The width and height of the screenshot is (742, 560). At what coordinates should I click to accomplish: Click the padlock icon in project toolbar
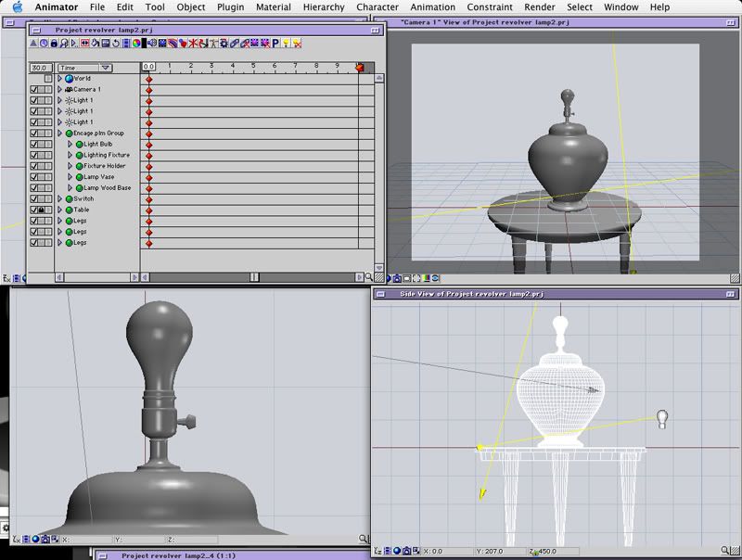(x=54, y=43)
